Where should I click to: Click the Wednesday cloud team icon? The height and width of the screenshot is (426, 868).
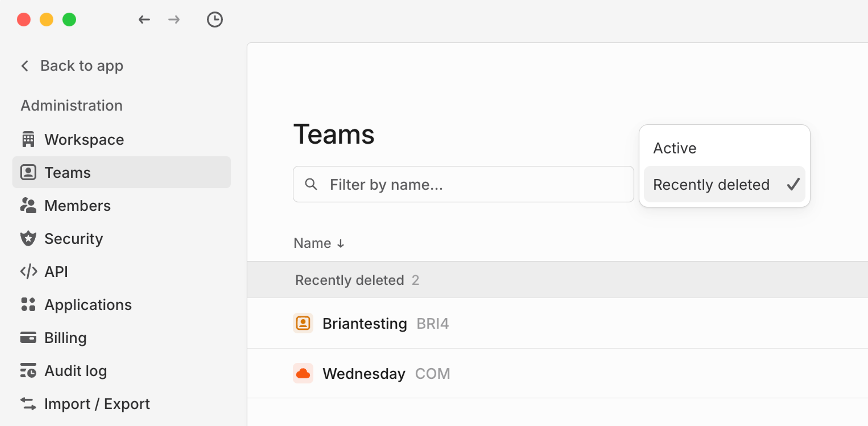pos(303,374)
